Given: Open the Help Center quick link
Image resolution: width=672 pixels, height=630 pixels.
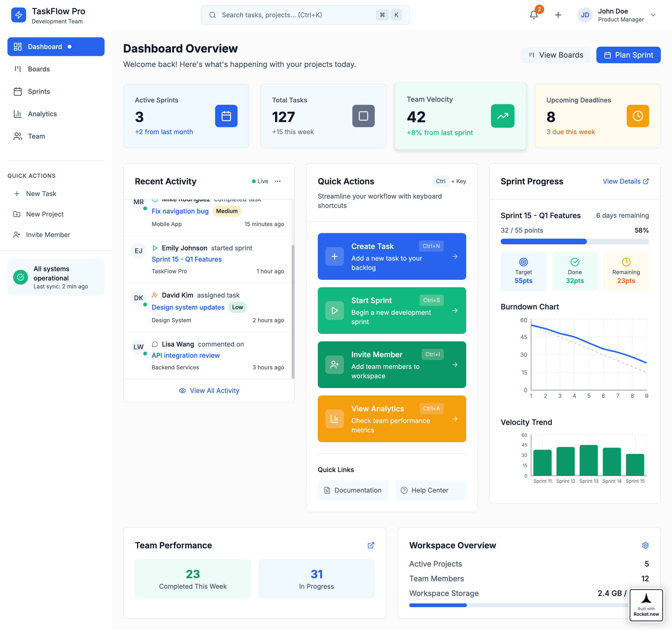Looking at the screenshot, I should (430, 490).
